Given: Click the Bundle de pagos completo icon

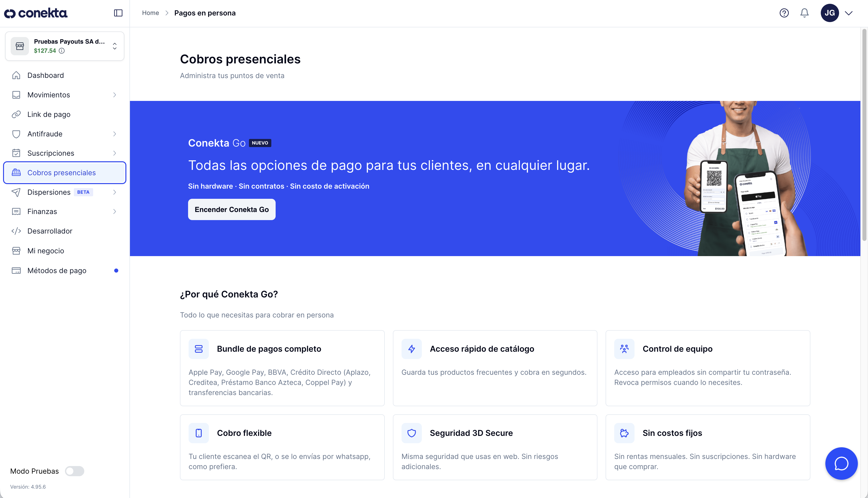Looking at the screenshot, I should [198, 349].
